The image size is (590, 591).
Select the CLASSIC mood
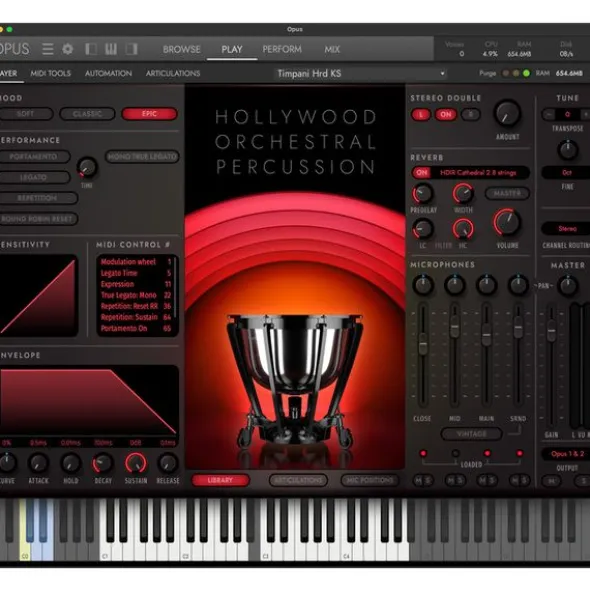[87, 114]
